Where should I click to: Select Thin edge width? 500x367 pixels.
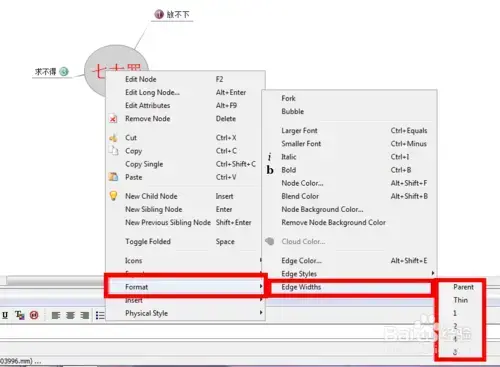click(x=460, y=300)
